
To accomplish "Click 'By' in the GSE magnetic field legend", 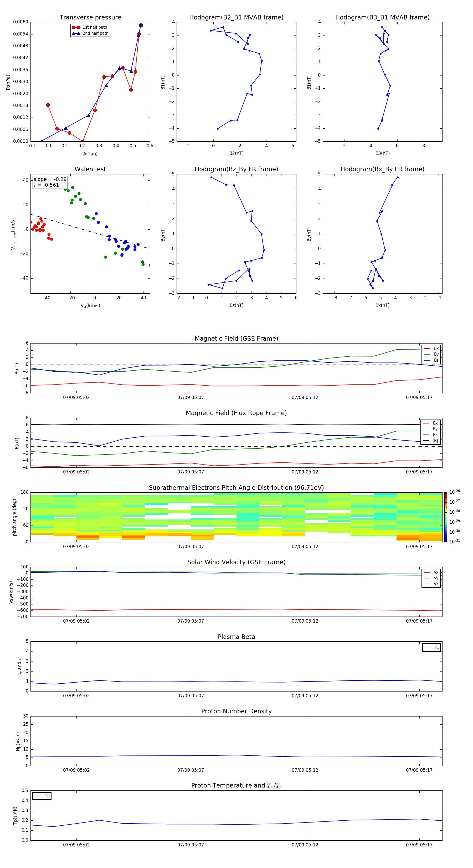I will (431, 354).
